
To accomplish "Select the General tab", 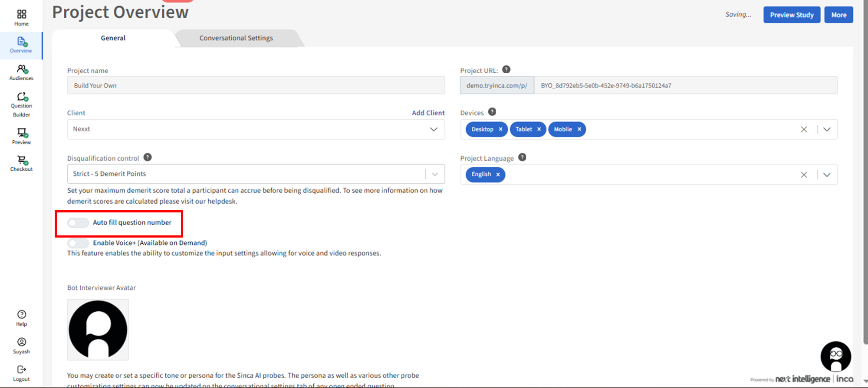I will 113,38.
